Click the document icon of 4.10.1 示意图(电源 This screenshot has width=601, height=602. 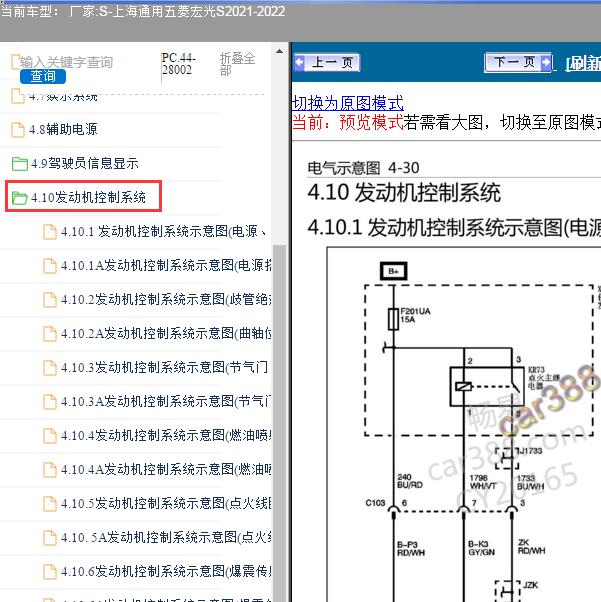click(50, 232)
